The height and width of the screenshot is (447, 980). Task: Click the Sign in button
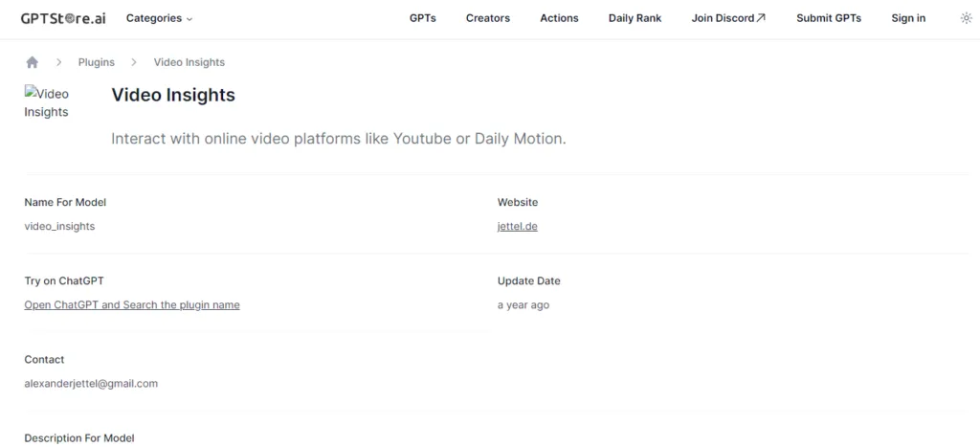click(908, 18)
